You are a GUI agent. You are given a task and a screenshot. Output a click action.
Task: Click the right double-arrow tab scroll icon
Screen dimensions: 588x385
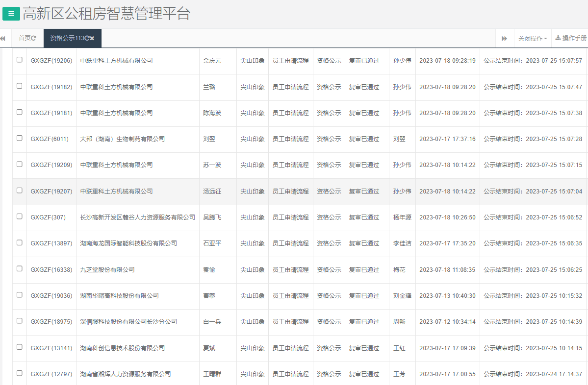tap(504, 38)
